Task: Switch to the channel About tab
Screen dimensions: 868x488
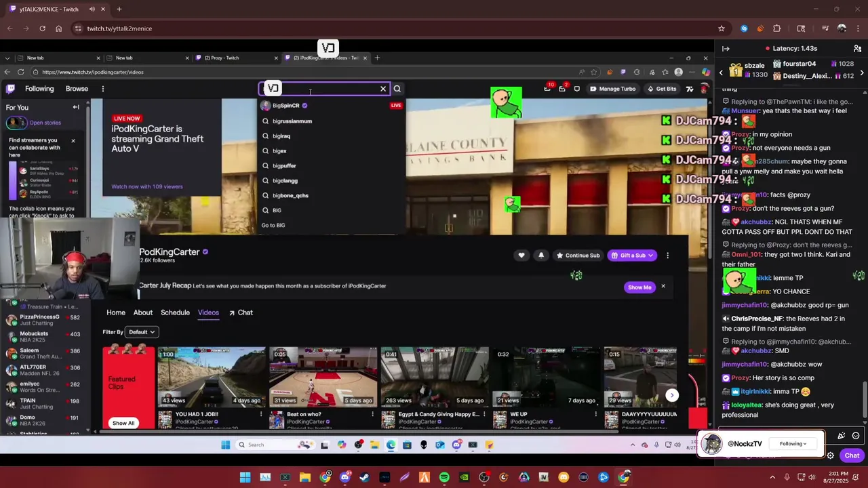Action: 143,312
